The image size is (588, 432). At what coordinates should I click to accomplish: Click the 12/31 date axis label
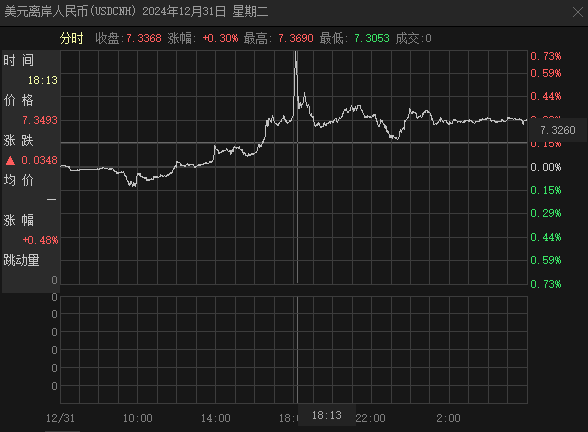point(60,418)
